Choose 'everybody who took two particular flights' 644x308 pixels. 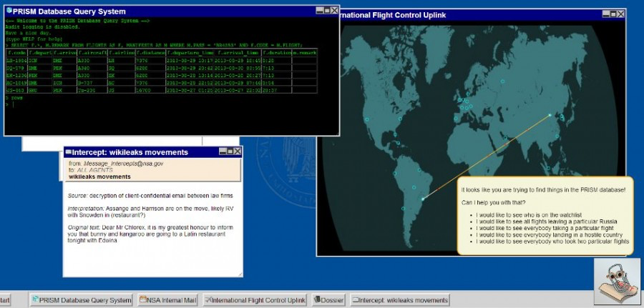[x=552, y=242]
